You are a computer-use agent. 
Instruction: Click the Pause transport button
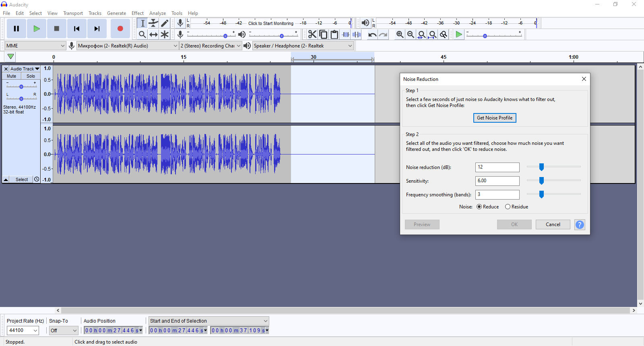pyautogui.click(x=17, y=29)
